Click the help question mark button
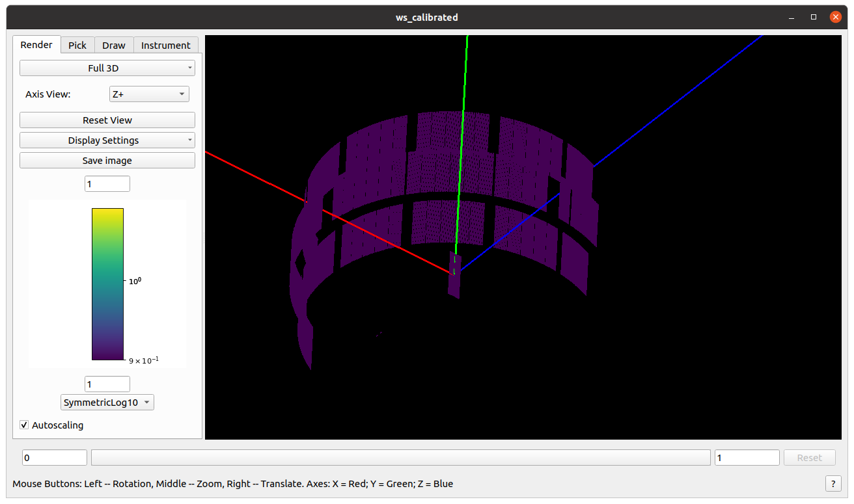The image size is (854, 504). coord(833,483)
